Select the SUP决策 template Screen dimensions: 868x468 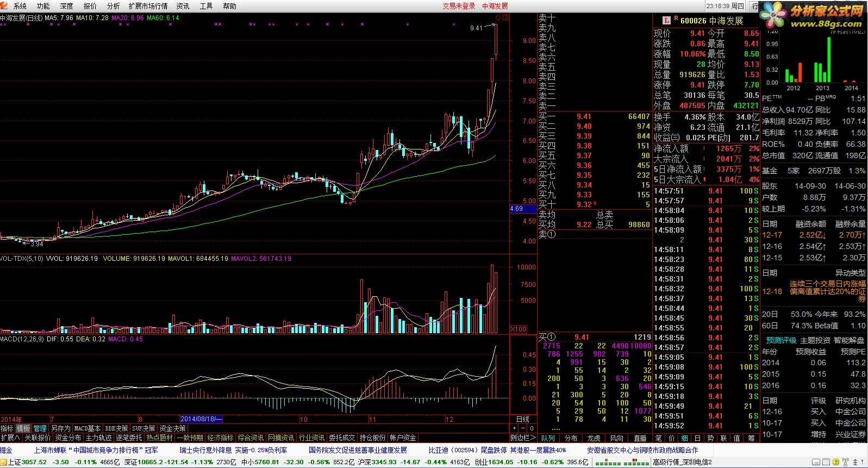[x=144, y=428]
